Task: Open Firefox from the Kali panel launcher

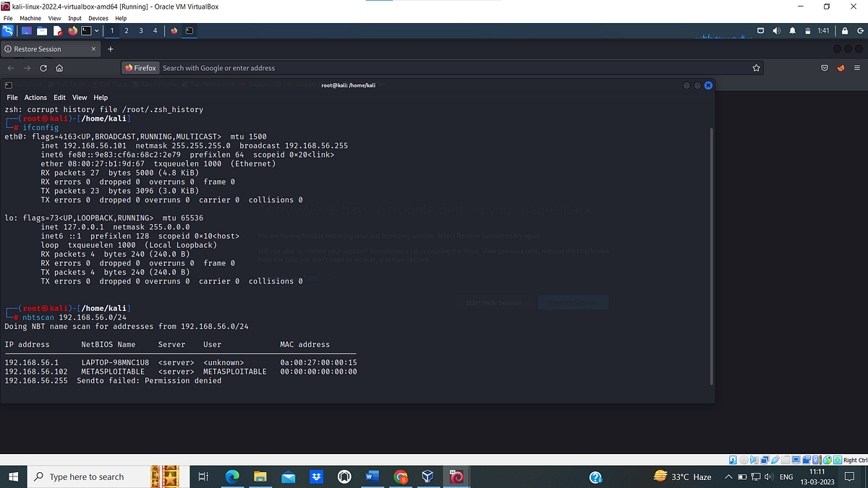Action: tap(72, 30)
